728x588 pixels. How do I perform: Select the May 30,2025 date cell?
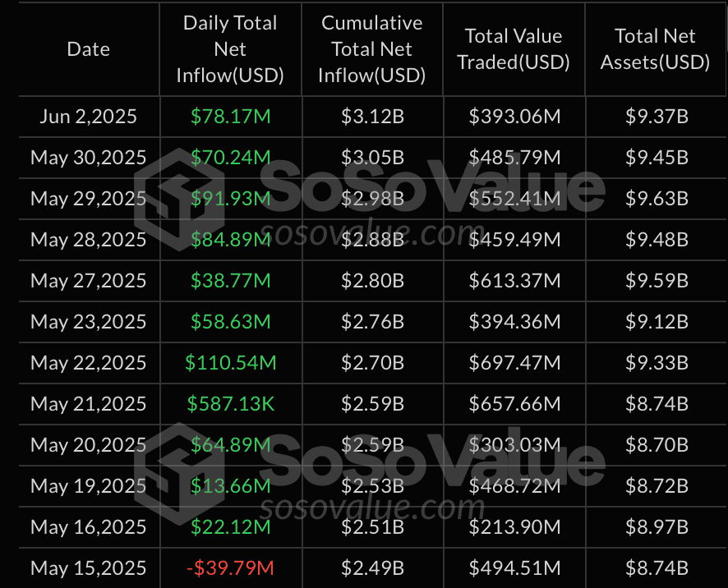click(x=88, y=158)
